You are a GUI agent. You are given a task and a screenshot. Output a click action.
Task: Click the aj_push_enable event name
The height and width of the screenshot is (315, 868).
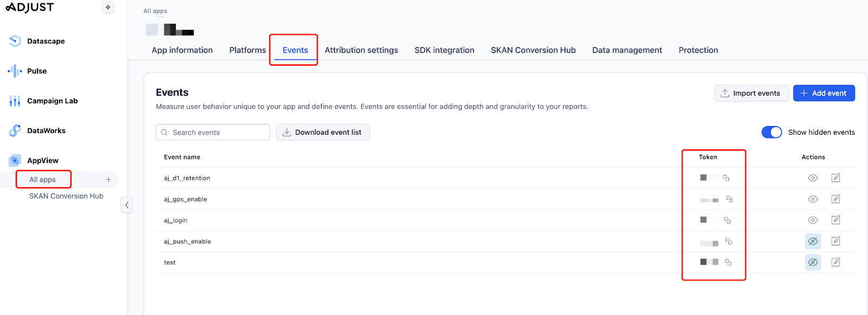[x=188, y=242]
